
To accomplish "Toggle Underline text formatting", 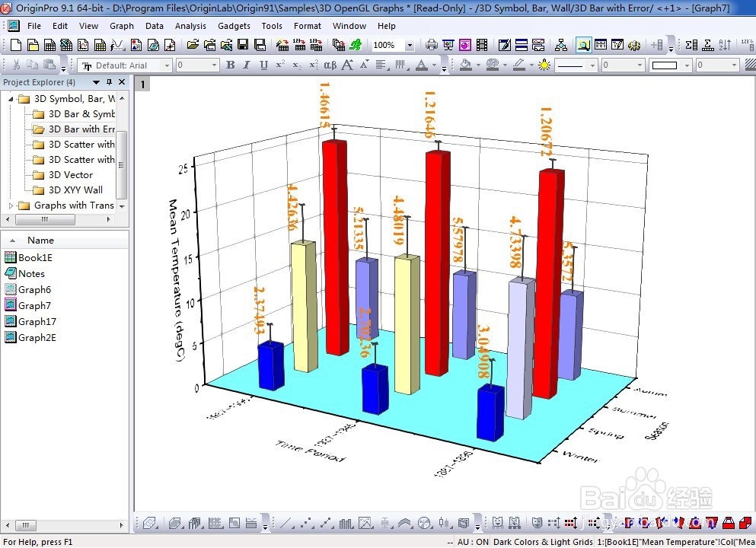I will point(263,65).
